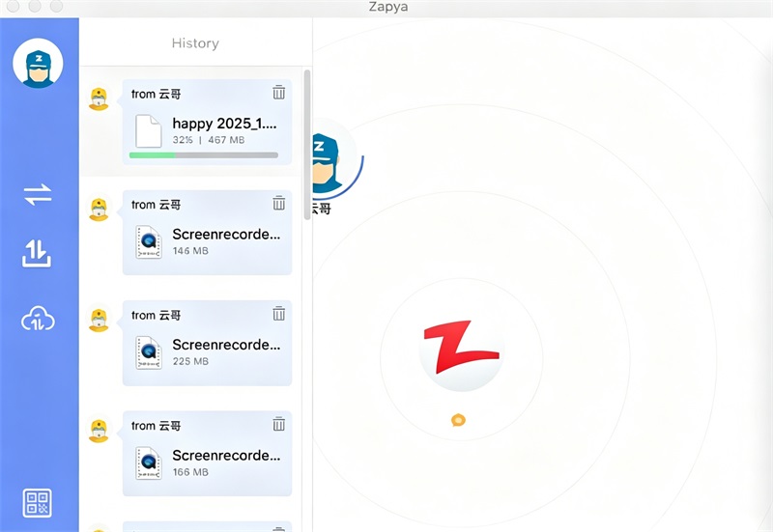Open the transfer arrows icon in sidebar

pyautogui.click(x=38, y=195)
